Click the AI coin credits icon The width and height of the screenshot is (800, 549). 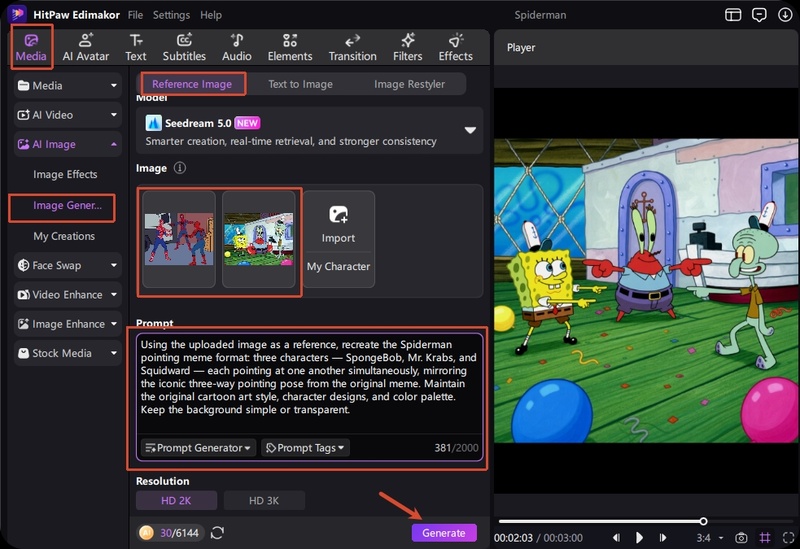coord(146,533)
